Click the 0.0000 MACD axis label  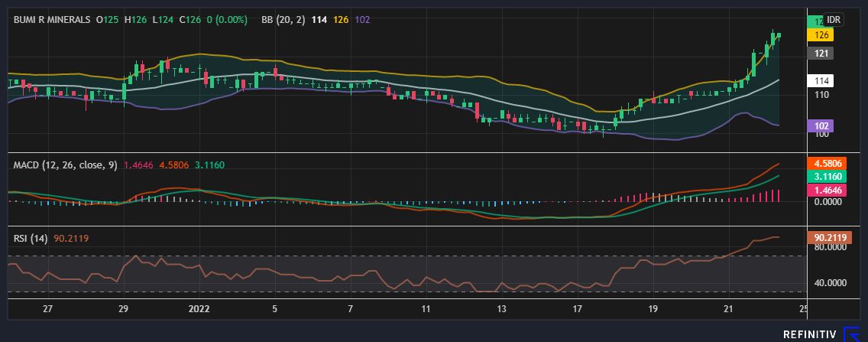click(x=828, y=202)
